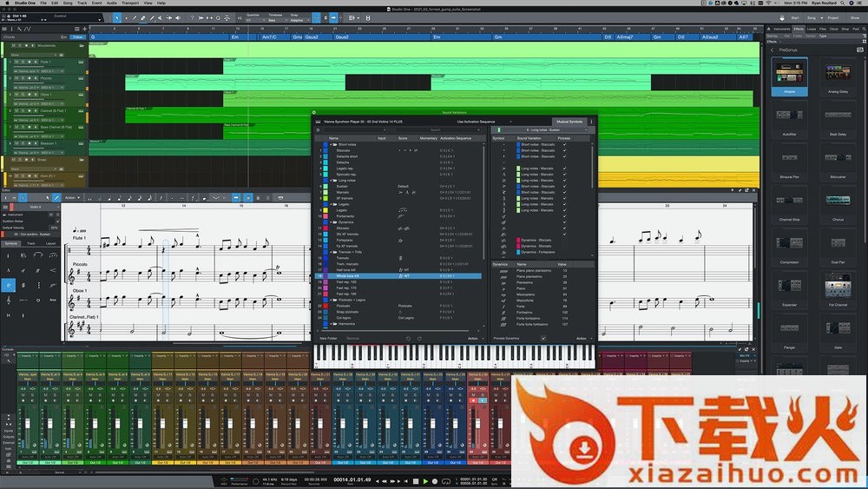The height and width of the screenshot is (489, 868).
Task: Select the Fat Channel effect thumbnail
Action: (838, 290)
